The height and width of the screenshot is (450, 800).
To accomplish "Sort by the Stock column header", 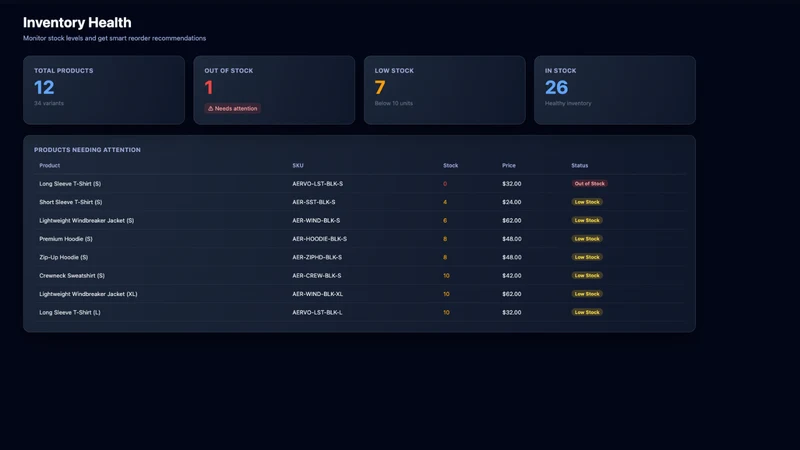I will 451,165.
